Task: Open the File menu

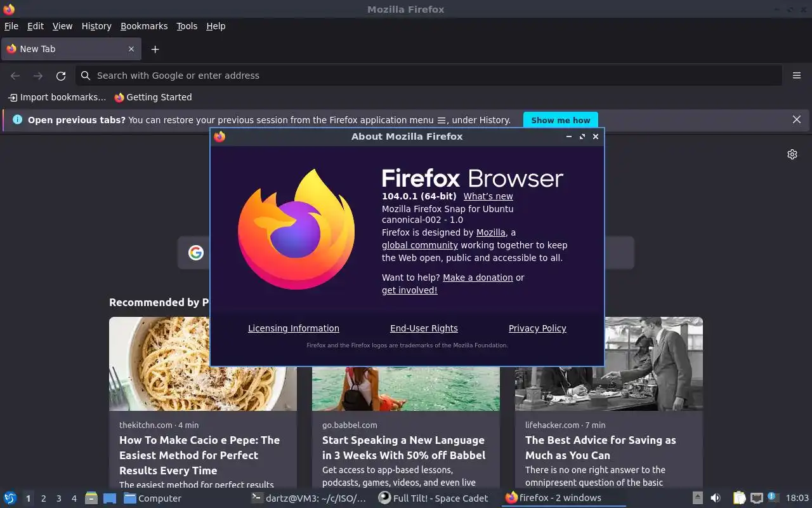Action: [x=11, y=26]
